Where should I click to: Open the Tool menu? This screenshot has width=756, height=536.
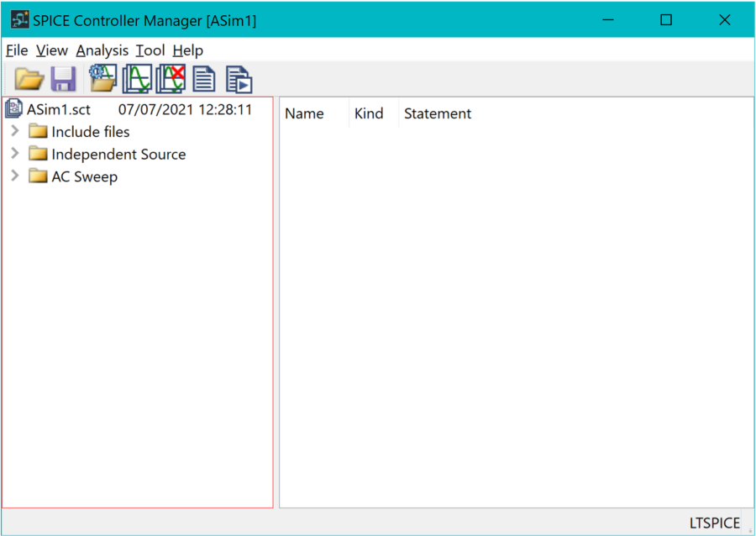click(x=150, y=50)
